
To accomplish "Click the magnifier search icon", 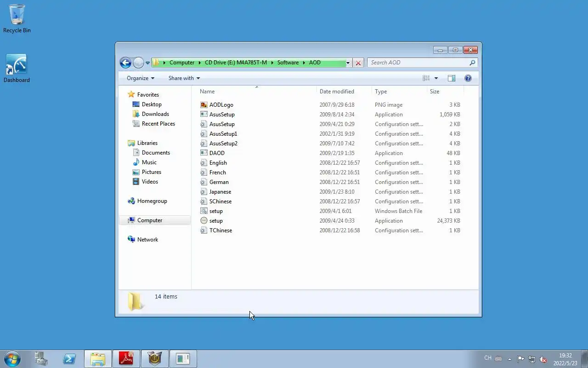I will pyautogui.click(x=472, y=63).
